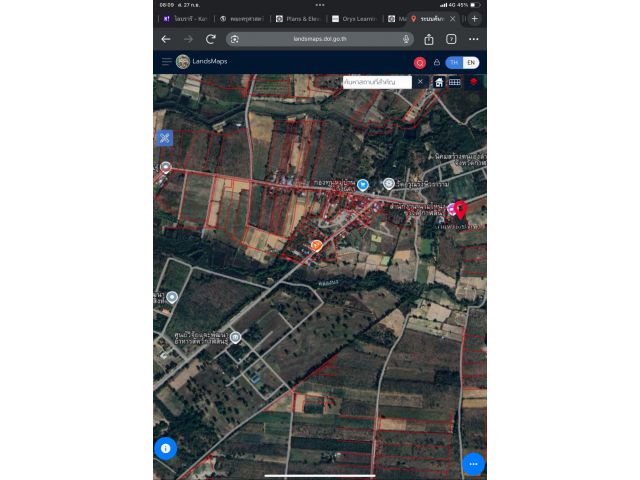Open the blue info button
Screen dimensions: 640x480
coord(165,448)
